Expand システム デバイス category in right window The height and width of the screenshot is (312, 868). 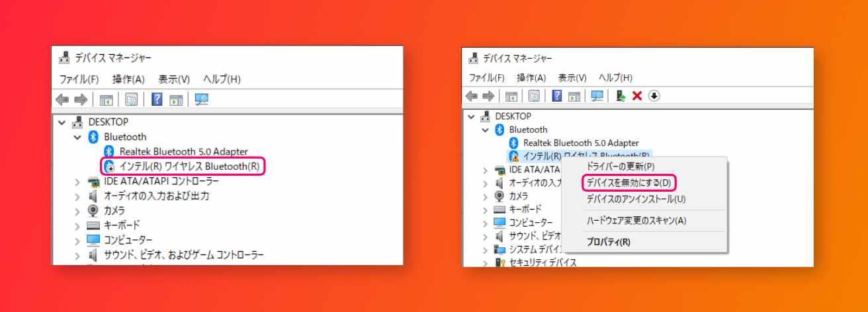486,249
